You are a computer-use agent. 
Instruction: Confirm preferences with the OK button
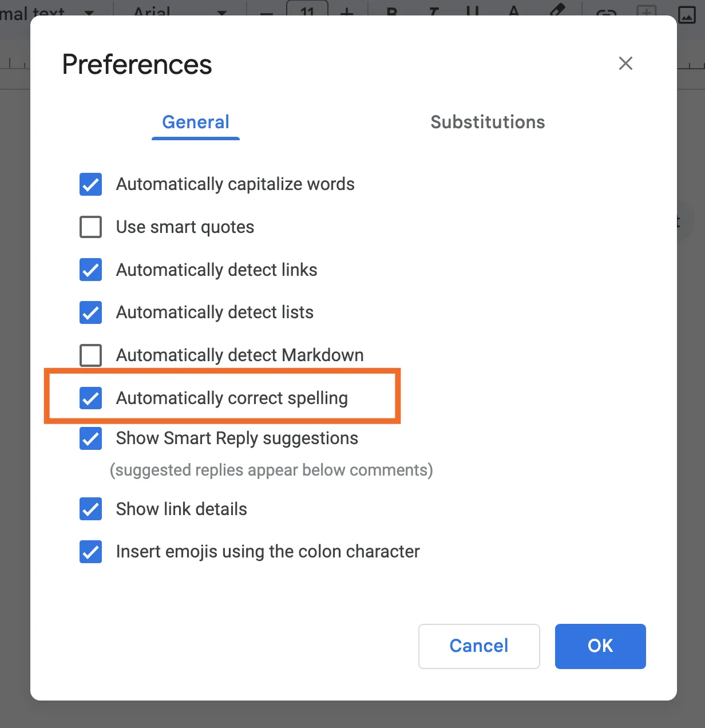(600, 646)
